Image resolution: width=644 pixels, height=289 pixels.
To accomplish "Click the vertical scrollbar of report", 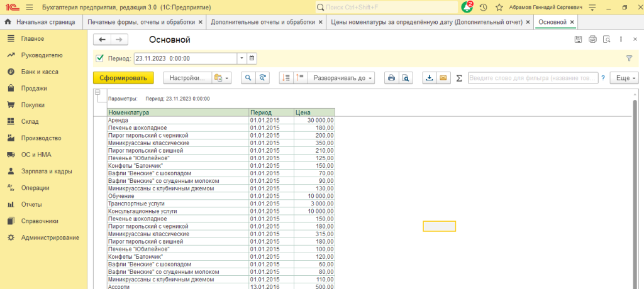I will [x=635, y=188].
